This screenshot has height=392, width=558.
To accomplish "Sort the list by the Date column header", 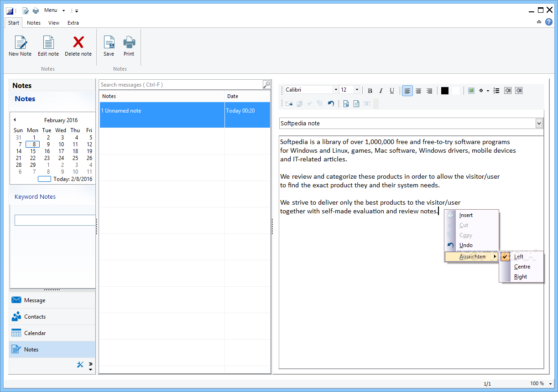I will tap(248, 96).
